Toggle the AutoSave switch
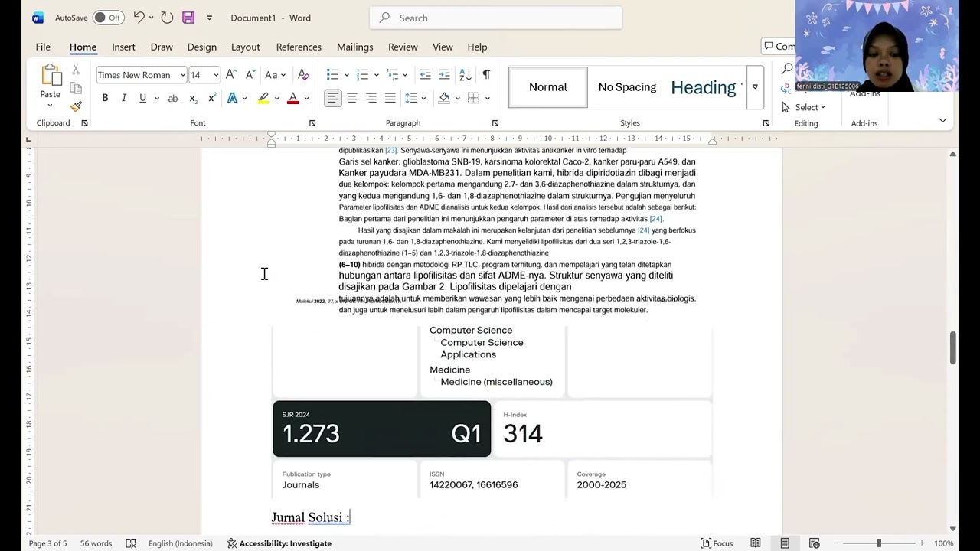The width and height of the screenshot is (980, 551). point(109,18)
